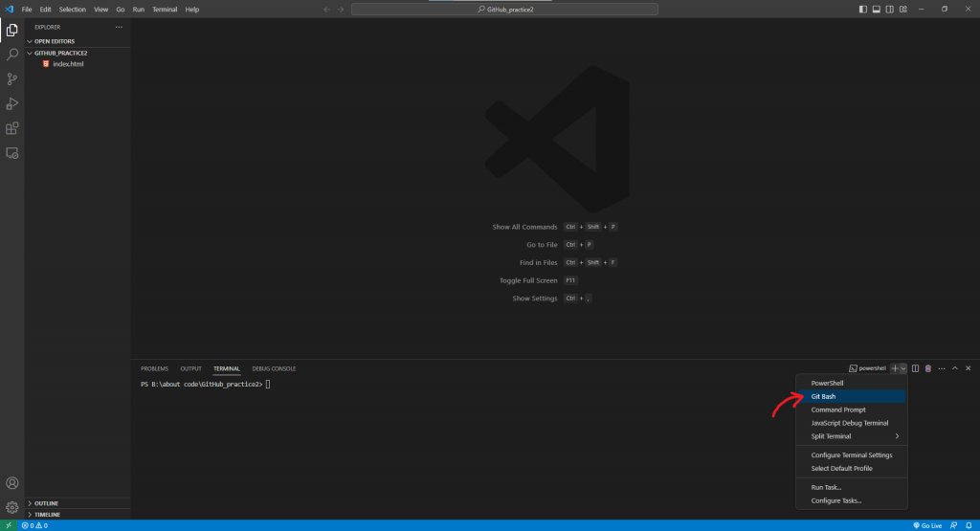This screenshot has height=531, width=980.
Task: Close the terminal panel
Action: tap(969, 368)
